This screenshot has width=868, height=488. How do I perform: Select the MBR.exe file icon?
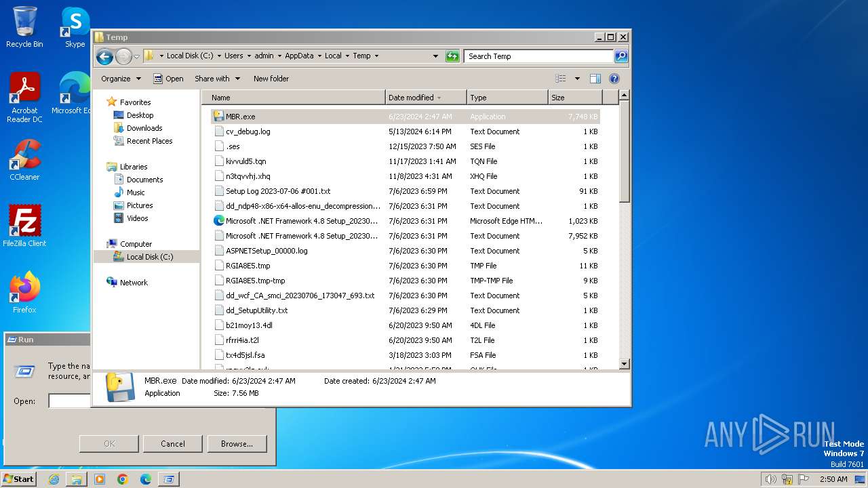pyautogui.click(x=218, y=117)
